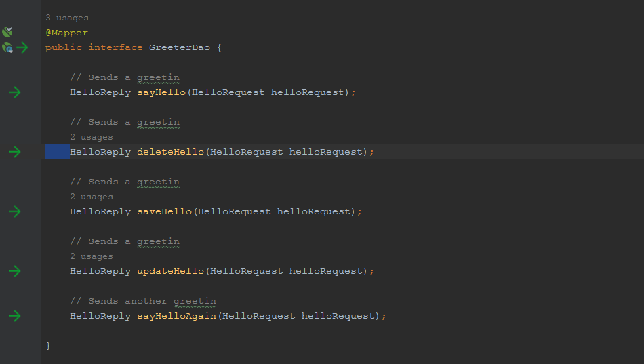
Task: Click HelloReply return type on sayHello line
Action: click(x=100, y=92)
